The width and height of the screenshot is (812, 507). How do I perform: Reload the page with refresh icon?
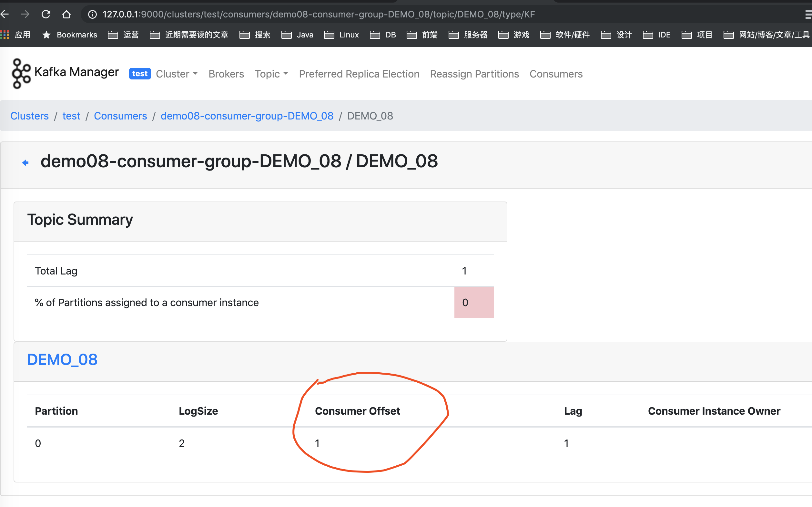[46, 15]
